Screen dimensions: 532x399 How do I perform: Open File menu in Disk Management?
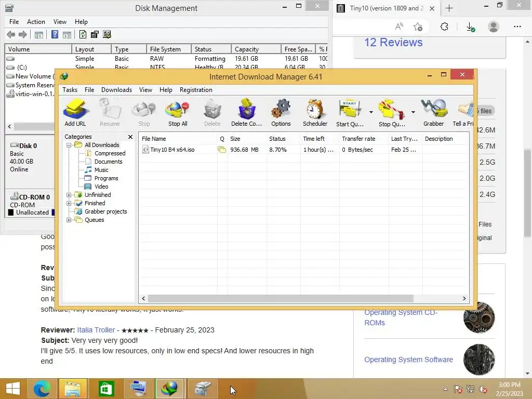click(x=14, y=22)
